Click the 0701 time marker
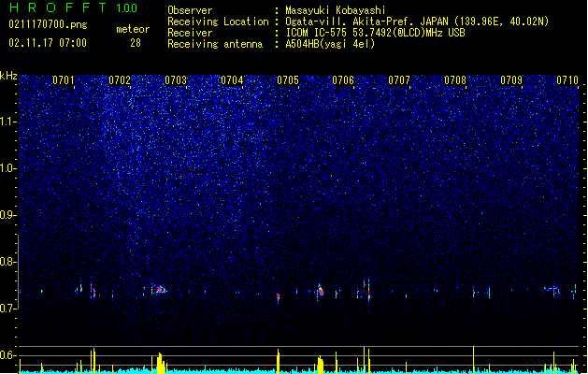 [x=63, y=80]
